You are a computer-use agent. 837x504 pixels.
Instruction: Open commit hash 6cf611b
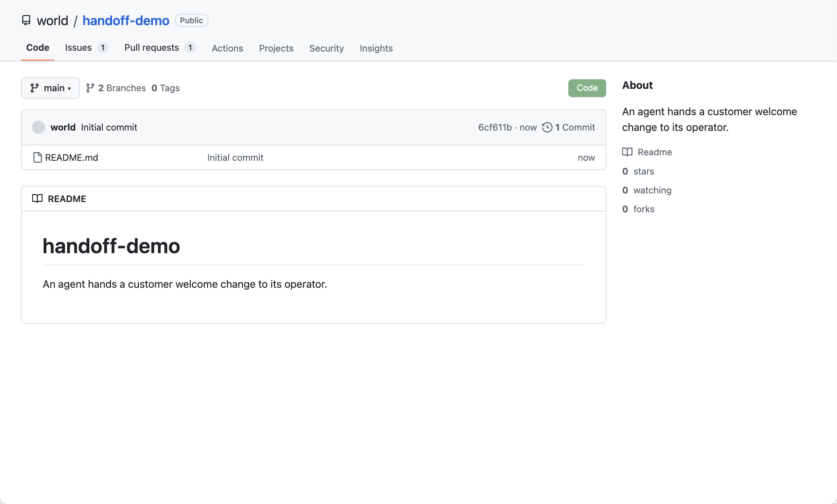pos(495,127)
